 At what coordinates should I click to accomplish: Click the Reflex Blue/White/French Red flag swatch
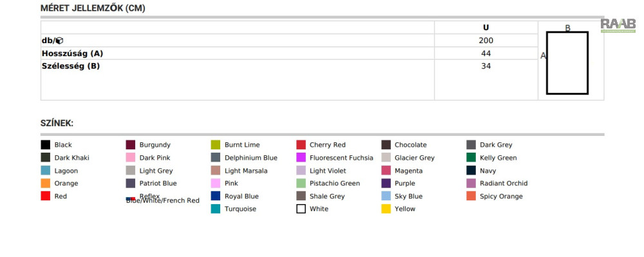click(x=131, y=198)
